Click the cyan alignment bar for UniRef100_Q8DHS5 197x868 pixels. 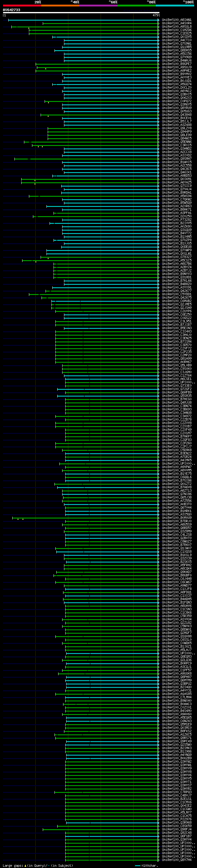pyautogui.click(x=107, y=50)
